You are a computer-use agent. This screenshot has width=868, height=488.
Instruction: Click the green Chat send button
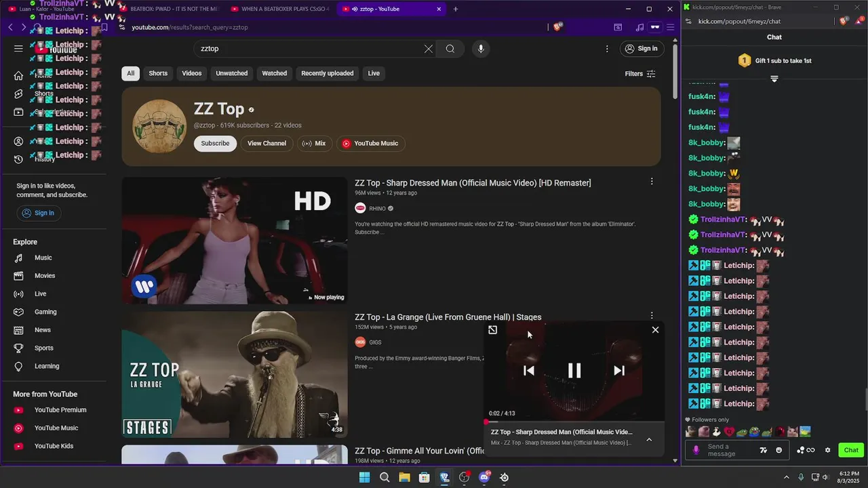click(851, 450)
